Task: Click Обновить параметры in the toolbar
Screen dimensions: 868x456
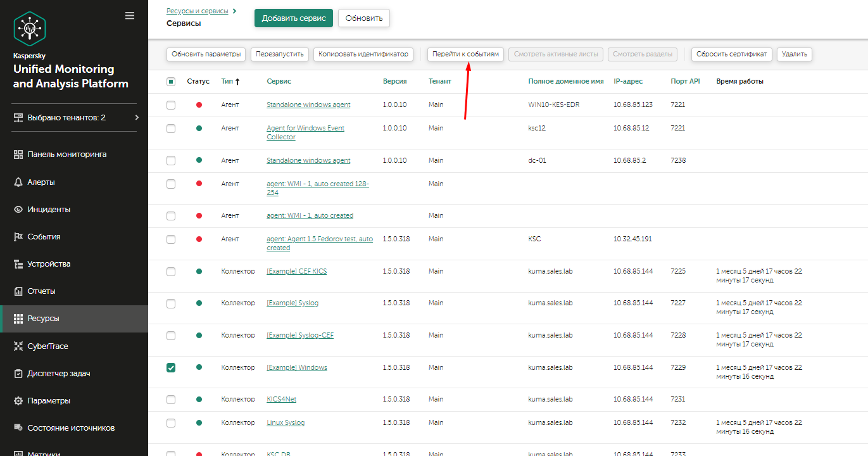Action: pos(206,54)
